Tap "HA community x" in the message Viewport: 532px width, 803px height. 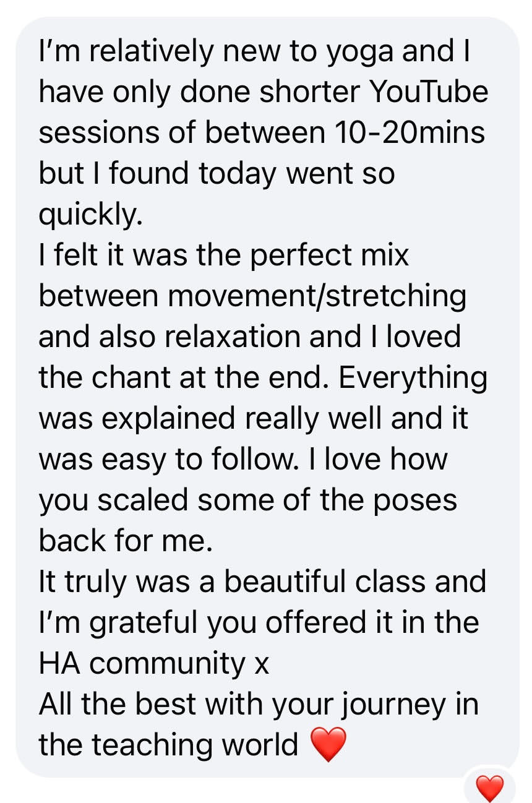pos(154,665)
